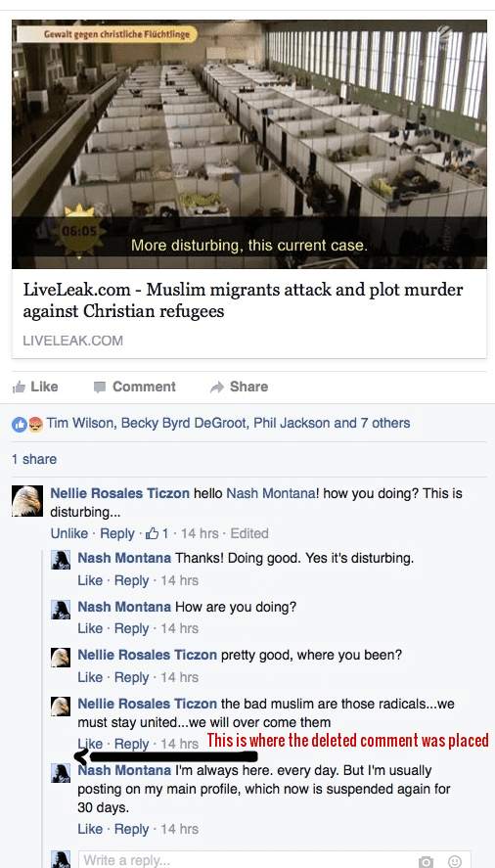Click the Like thumbs-up icon below the post
This screenshot has height=868, width=495.
click(x=19, y=387)
